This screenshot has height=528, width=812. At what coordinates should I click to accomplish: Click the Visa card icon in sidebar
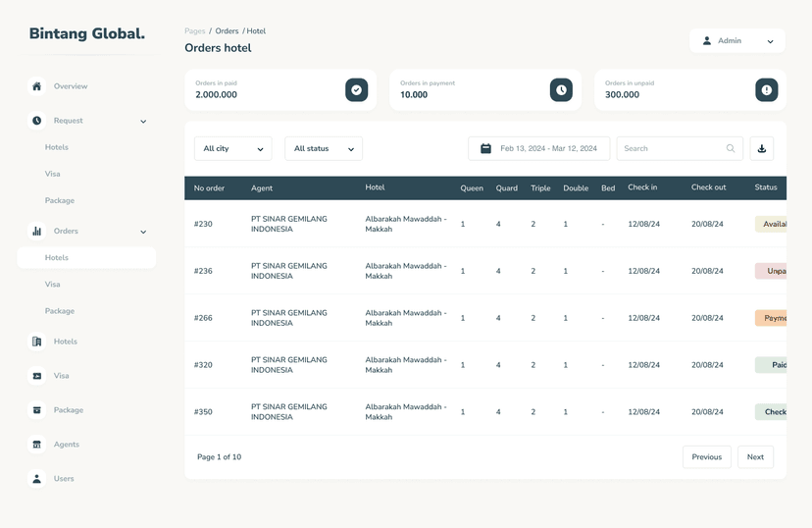[x=36, y=376]
